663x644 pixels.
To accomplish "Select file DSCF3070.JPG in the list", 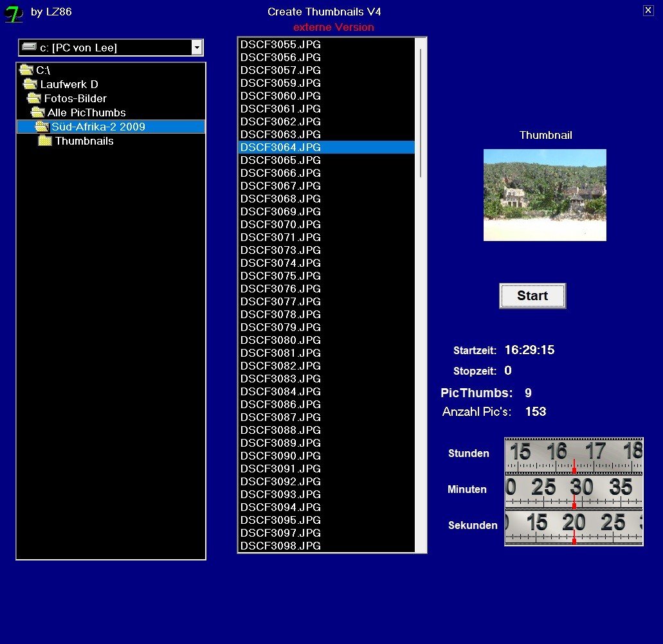I will (280, 224).
